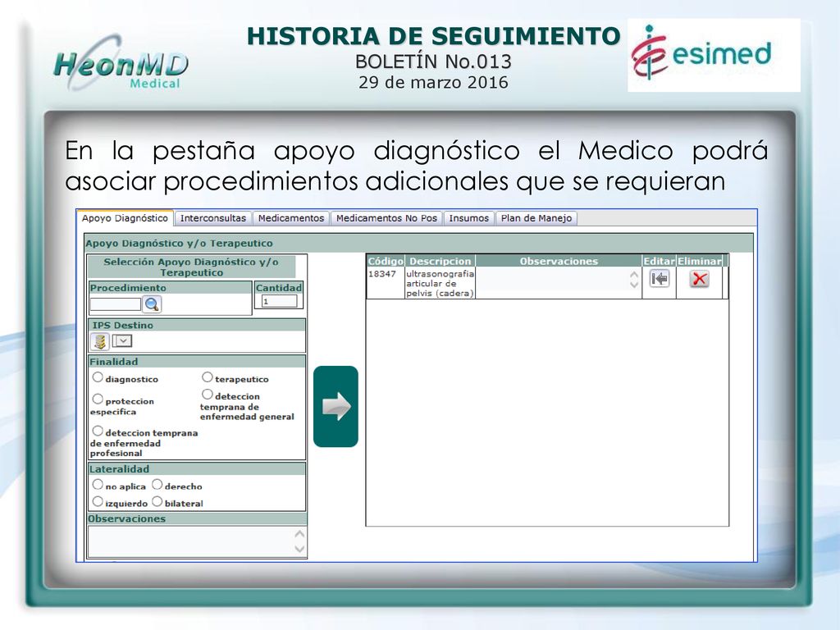
Task: Click the edit icon for code 18347
Action: tap(660, 279)
